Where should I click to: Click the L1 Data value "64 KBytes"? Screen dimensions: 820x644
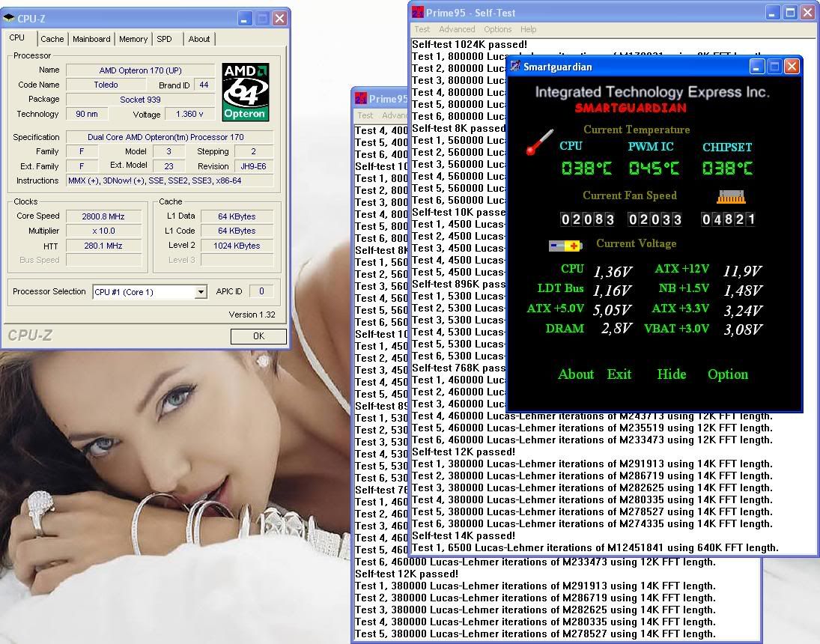coord(237,216)
